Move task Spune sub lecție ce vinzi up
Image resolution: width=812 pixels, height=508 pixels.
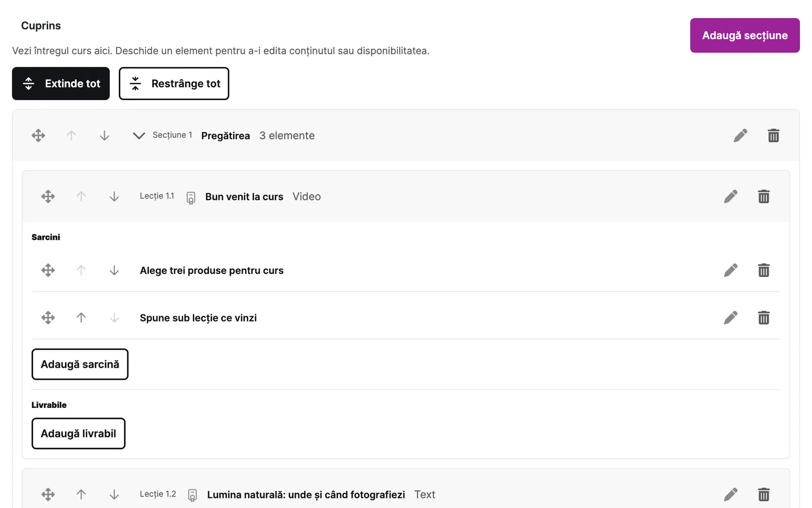coord(81,317)
